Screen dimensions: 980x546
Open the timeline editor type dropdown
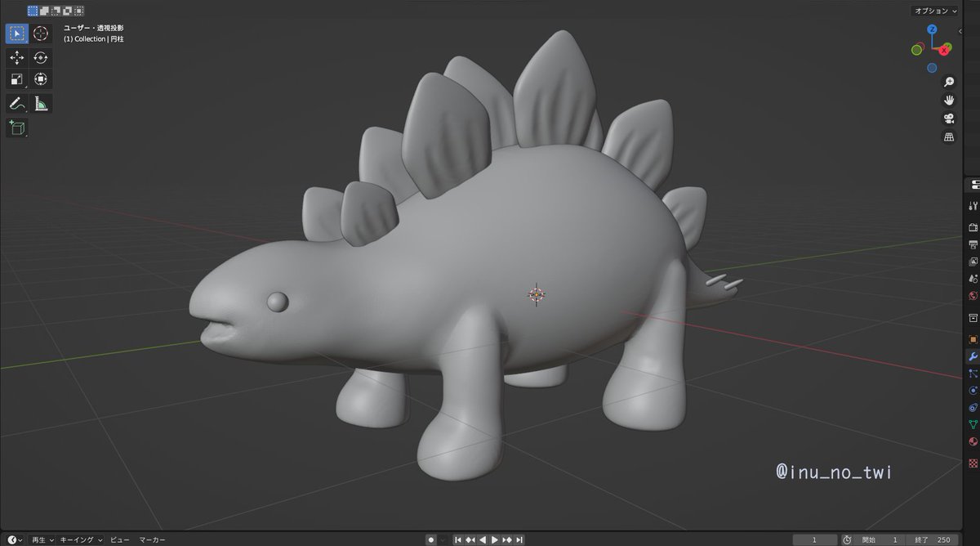(15, 539)
